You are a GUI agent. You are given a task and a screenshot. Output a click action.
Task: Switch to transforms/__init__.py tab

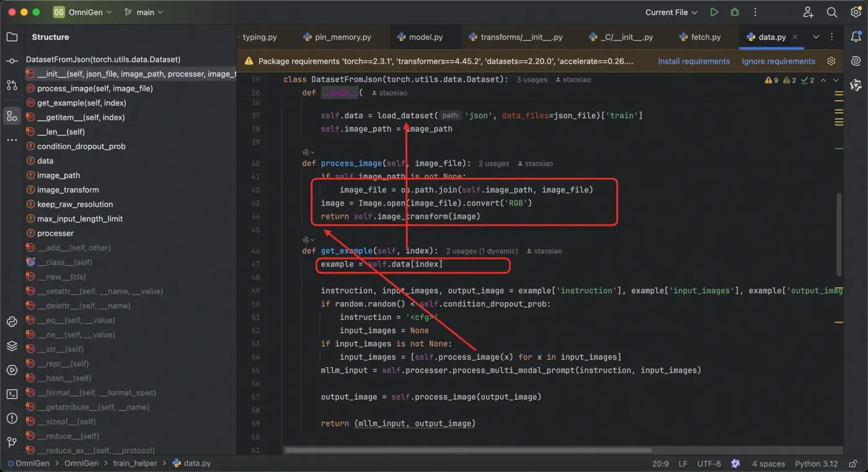coord(515,37)
